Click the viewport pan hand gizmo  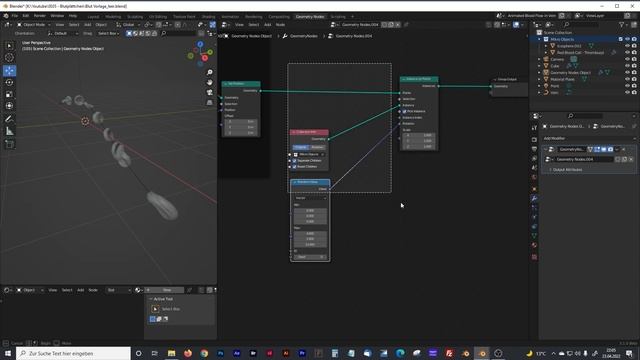click(209, 82)
